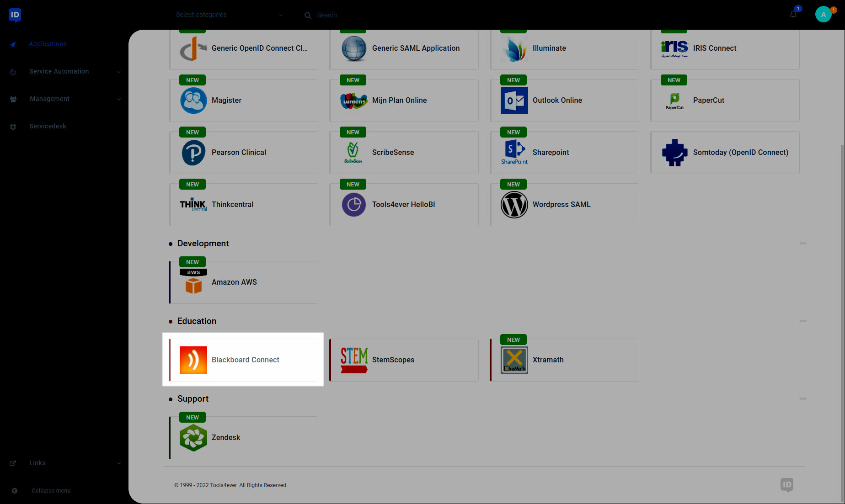Collapse the Education section

point(803,321)
